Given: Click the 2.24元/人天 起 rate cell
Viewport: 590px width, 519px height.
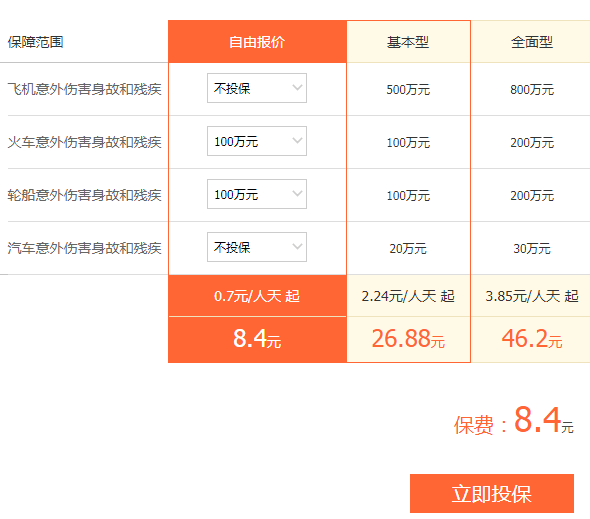Looking at the screenshot, I should [408, 296].
